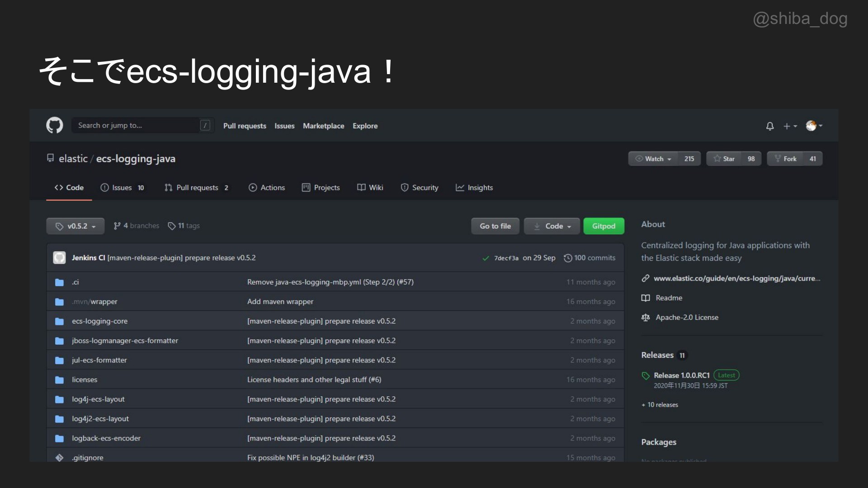This screenshot has width=868, height=488.
Task: Show the + 10 releases link
Action: point(660,404)
